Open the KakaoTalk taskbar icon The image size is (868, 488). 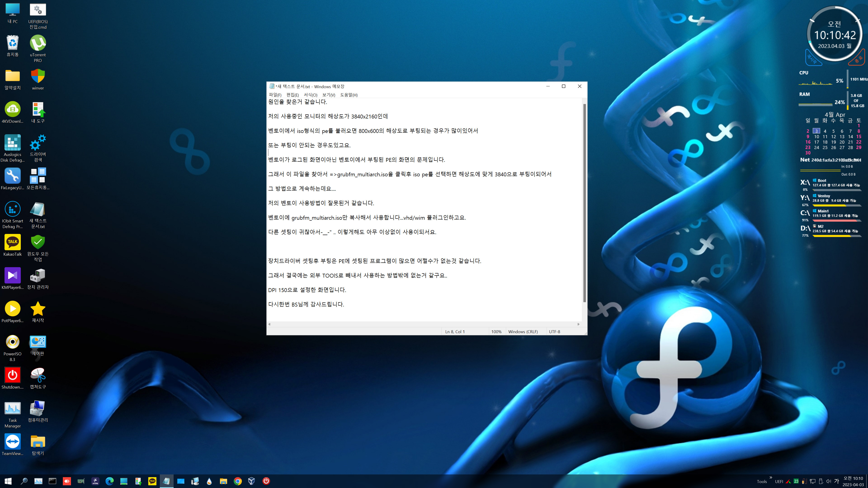point(152,481)
